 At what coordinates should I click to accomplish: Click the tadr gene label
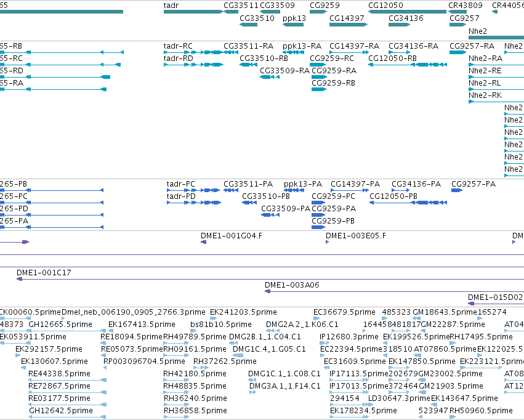[x=171, y=6]
